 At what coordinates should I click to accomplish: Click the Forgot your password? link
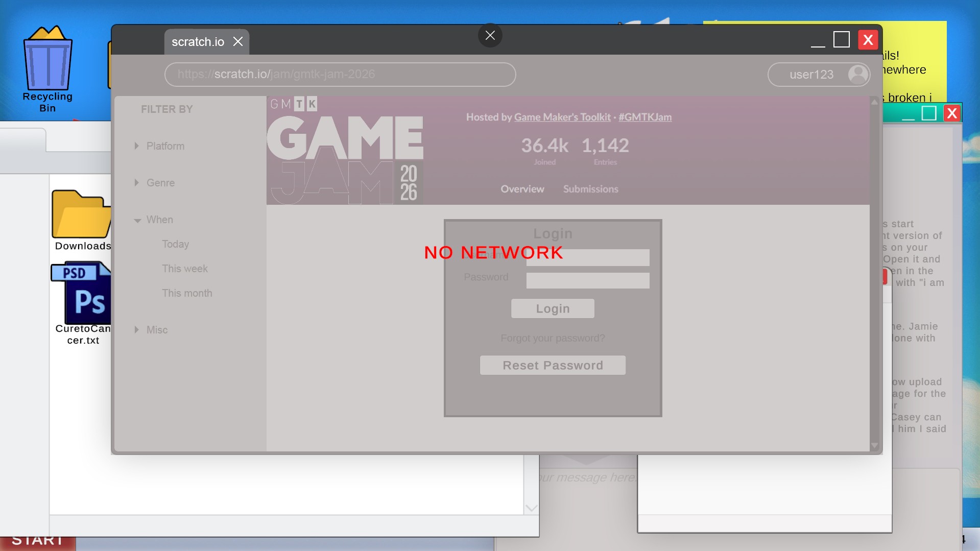click(x=553, y=338)
